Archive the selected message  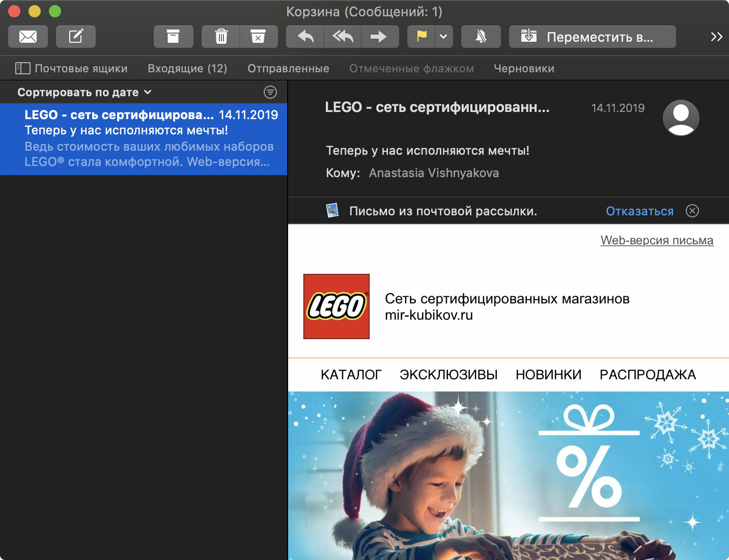pos(173,37)
